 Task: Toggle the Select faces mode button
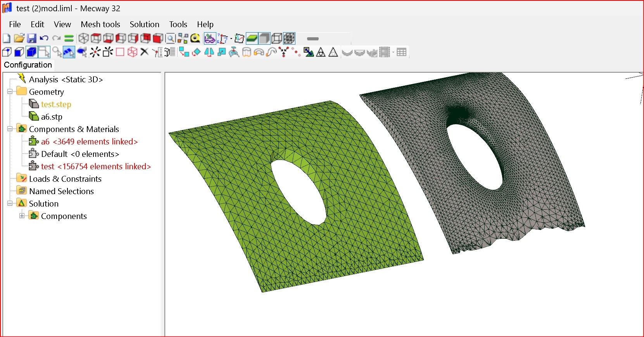click(19, 52)
